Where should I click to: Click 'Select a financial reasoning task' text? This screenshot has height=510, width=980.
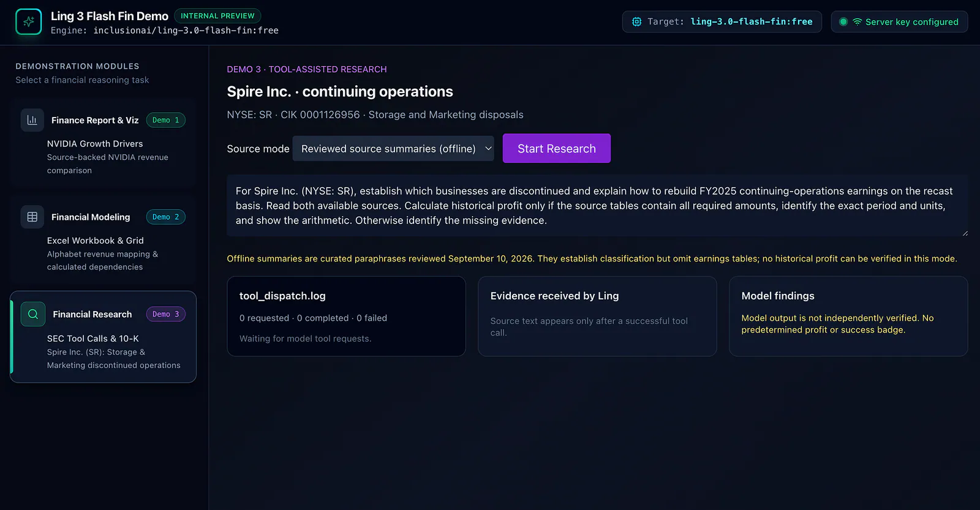click(82, 80)
